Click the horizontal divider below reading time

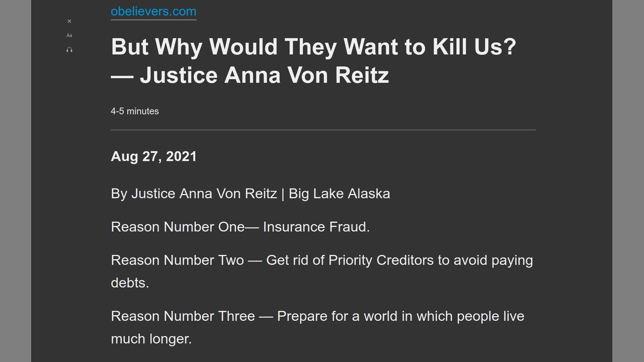323,130
